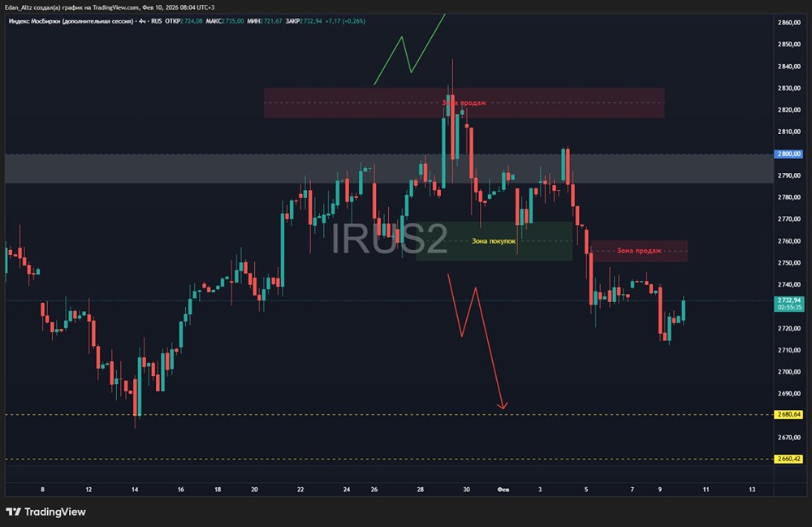Viewport: 812px width, 527px height.
Task: Click the 2780,00 price axis label
Action: [788, 197]
